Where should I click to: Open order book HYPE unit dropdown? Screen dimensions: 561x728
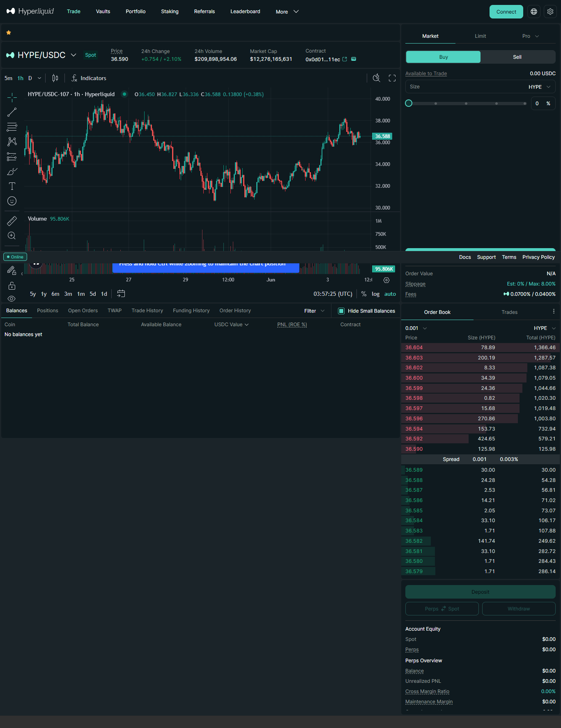(x=545, y=328)
